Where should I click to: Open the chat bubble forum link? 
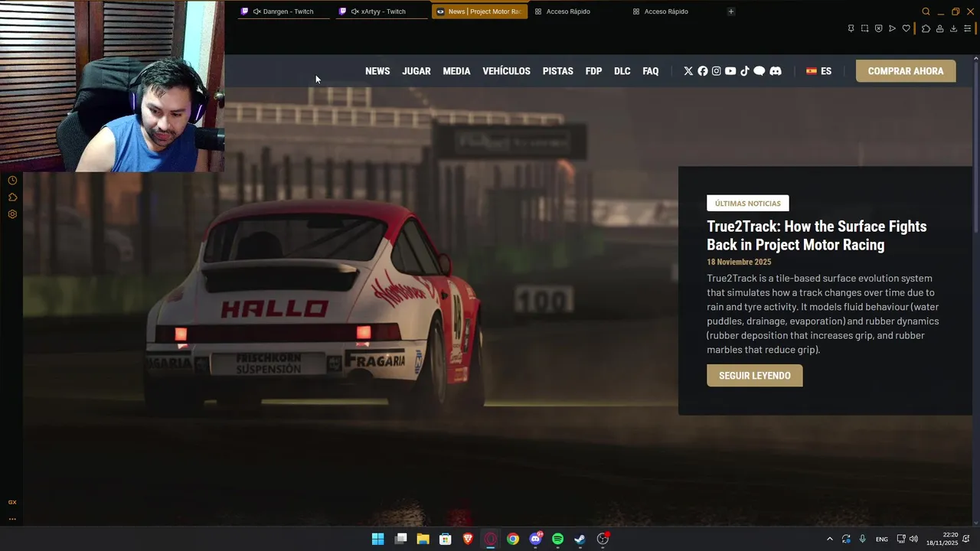759,71
